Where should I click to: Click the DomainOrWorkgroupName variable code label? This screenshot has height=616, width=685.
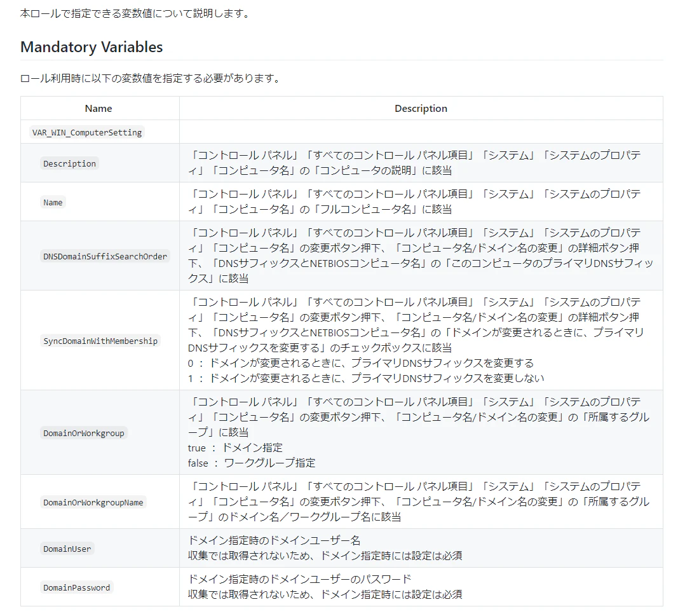click(93, 502)
